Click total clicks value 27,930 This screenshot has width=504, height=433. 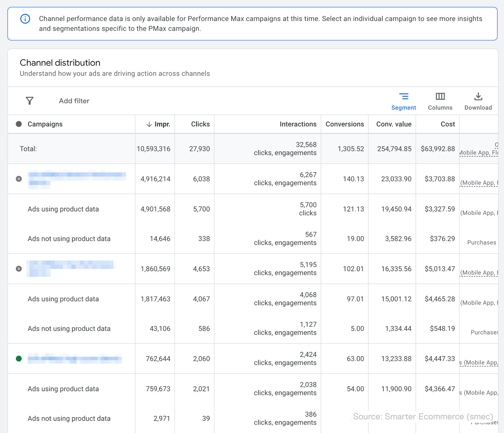click(199, 149)
